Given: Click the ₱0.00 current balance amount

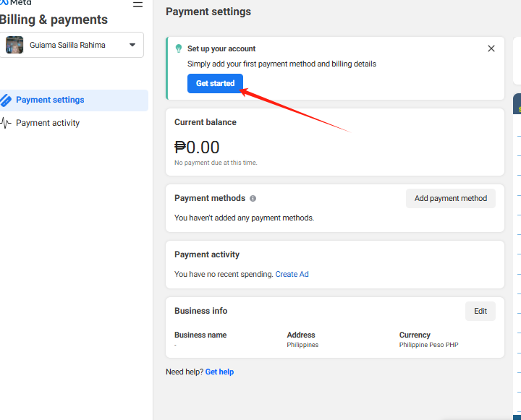Looking at the screenshot, I should coord(197,147).
